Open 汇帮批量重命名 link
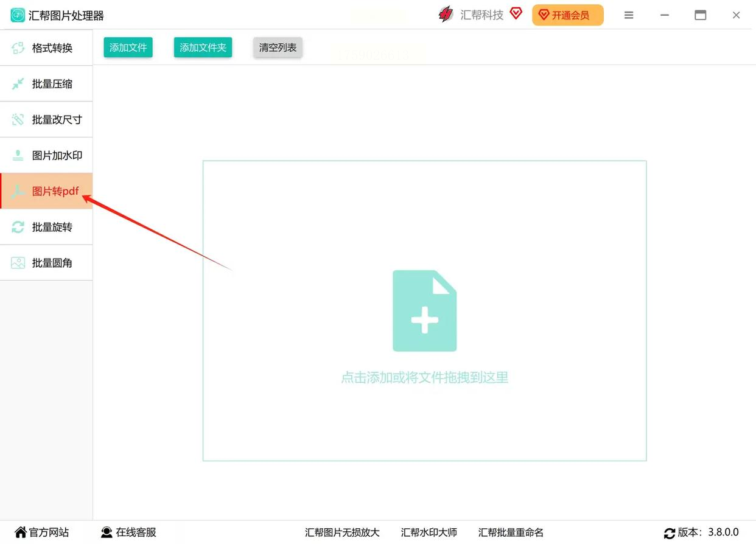756x544 pixels. [511, 532]
